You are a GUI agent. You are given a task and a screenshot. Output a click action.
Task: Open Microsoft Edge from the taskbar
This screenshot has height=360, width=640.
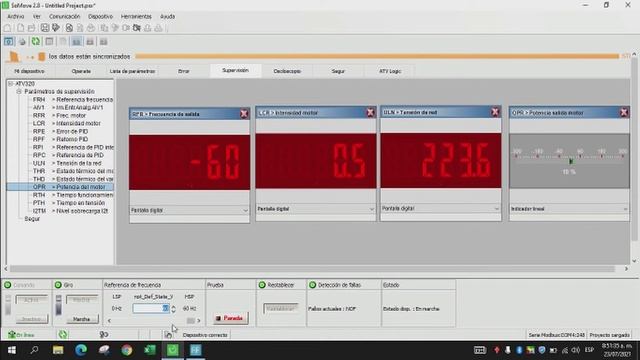81,350
